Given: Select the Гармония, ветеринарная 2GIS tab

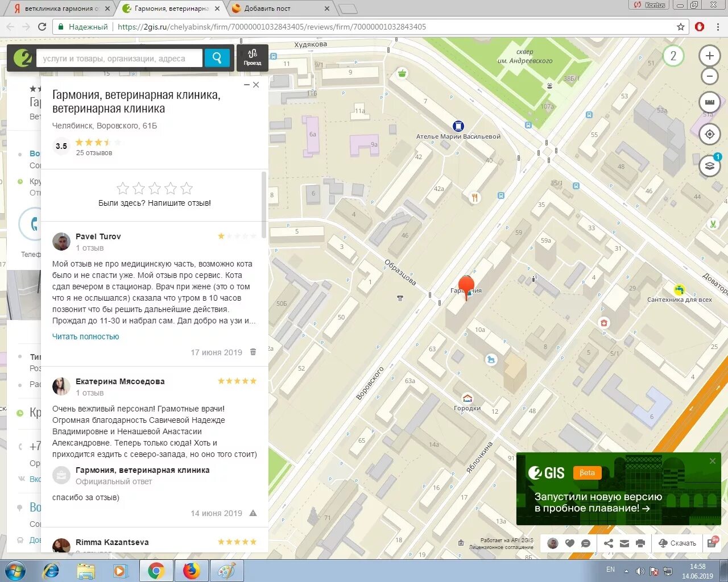Looking at the screenshot, I should point(171,9).
